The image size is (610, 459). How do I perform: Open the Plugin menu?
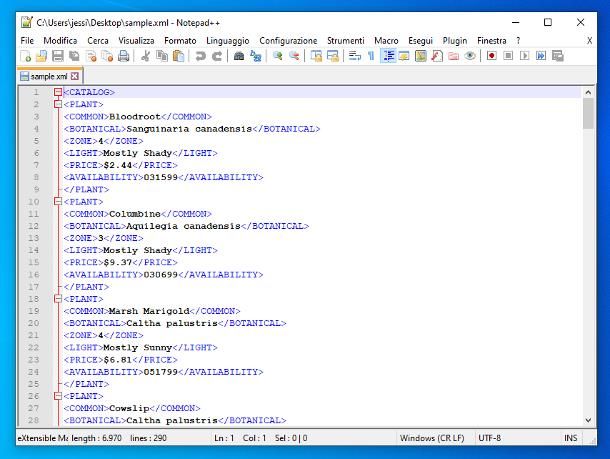[455, 40]
